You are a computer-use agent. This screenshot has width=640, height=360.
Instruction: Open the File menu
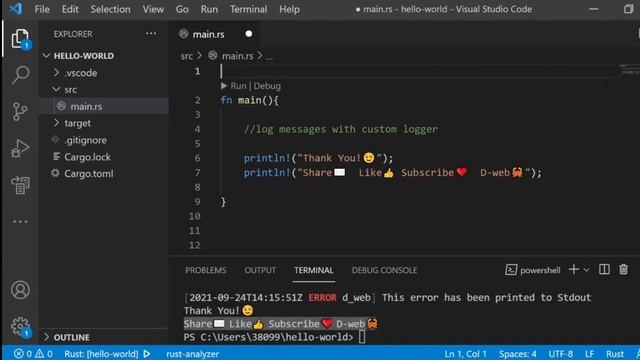click(x=42, y=9)
